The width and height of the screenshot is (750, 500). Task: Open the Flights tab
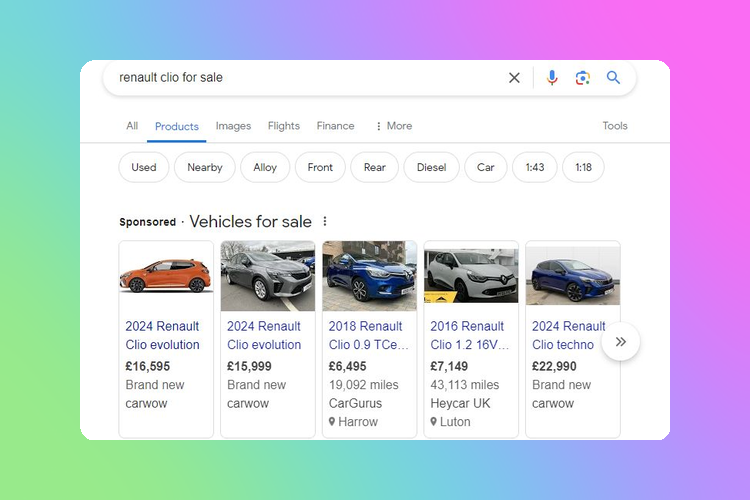[x=284, y=126]
